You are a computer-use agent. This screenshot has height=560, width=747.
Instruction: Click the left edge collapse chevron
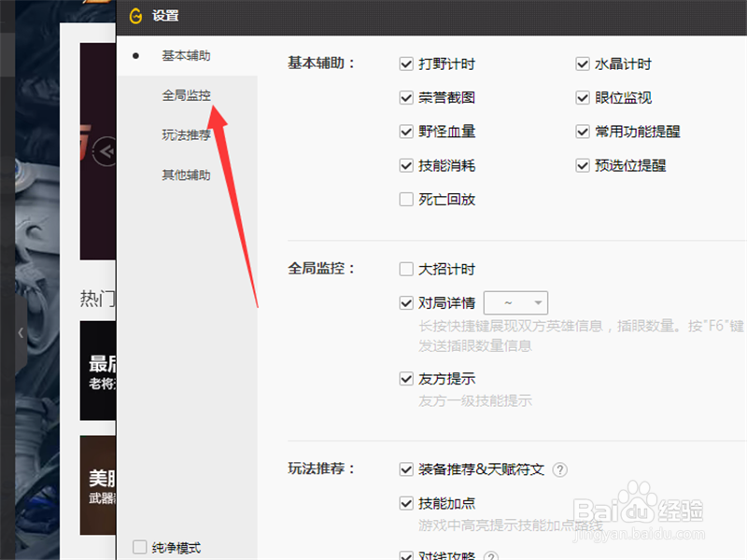click(20, 331)
